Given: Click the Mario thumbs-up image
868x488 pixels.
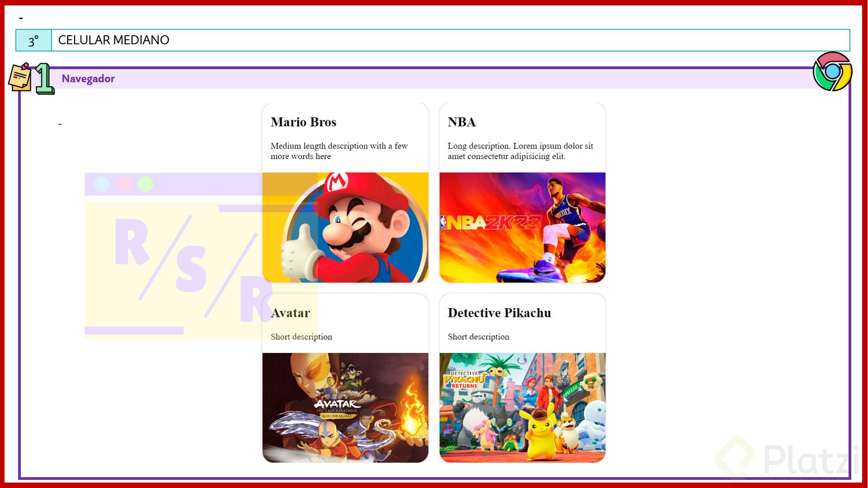Looking at the screenshot, I should pos(345,227).
